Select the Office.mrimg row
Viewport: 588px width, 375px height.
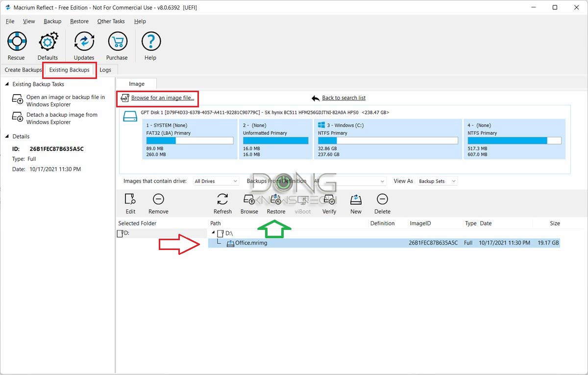click(384, 243)
